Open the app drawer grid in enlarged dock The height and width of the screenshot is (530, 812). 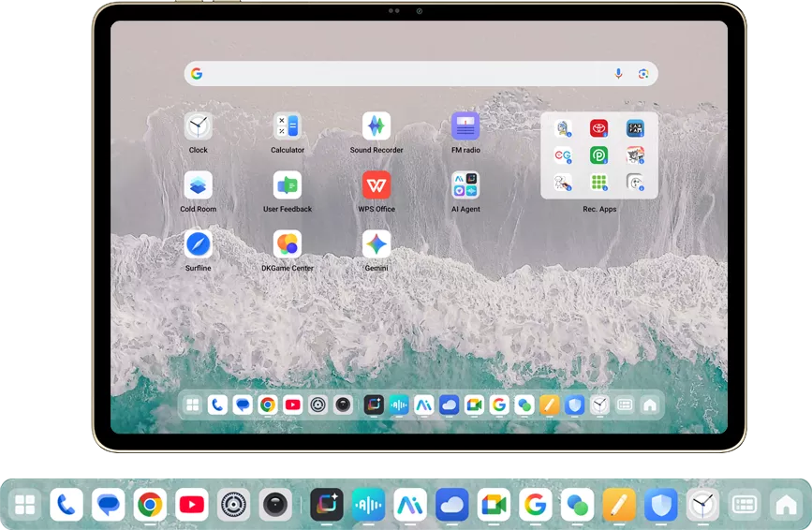(24, 506)
